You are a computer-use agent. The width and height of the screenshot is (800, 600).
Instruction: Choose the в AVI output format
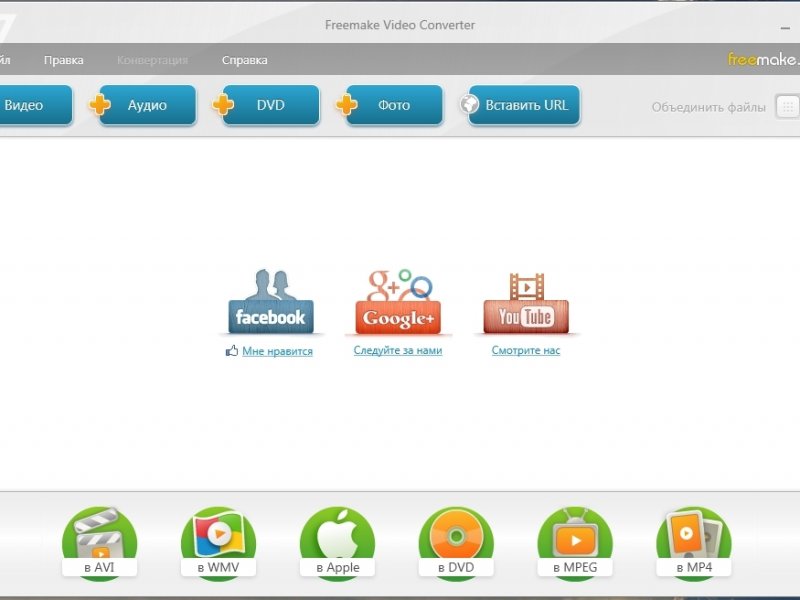[x=99, y=543]
